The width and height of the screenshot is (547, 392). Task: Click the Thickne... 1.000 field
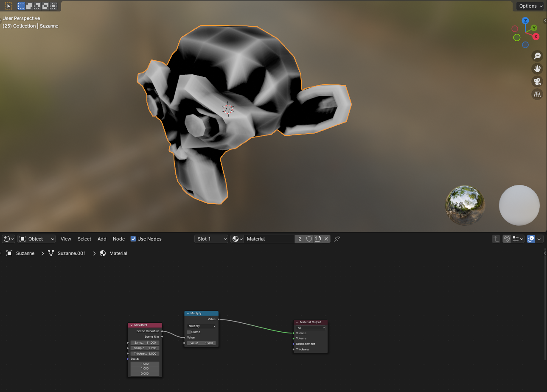145,353
